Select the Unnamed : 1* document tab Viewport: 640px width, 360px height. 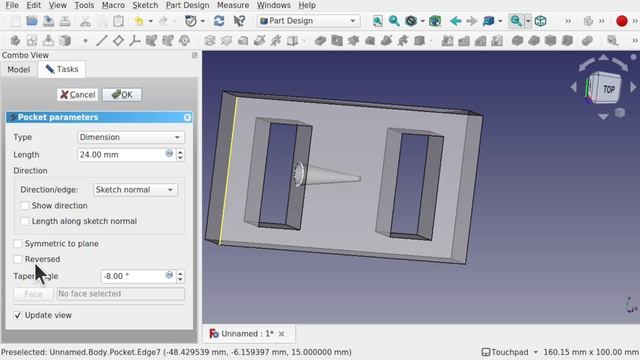[247, 334]
